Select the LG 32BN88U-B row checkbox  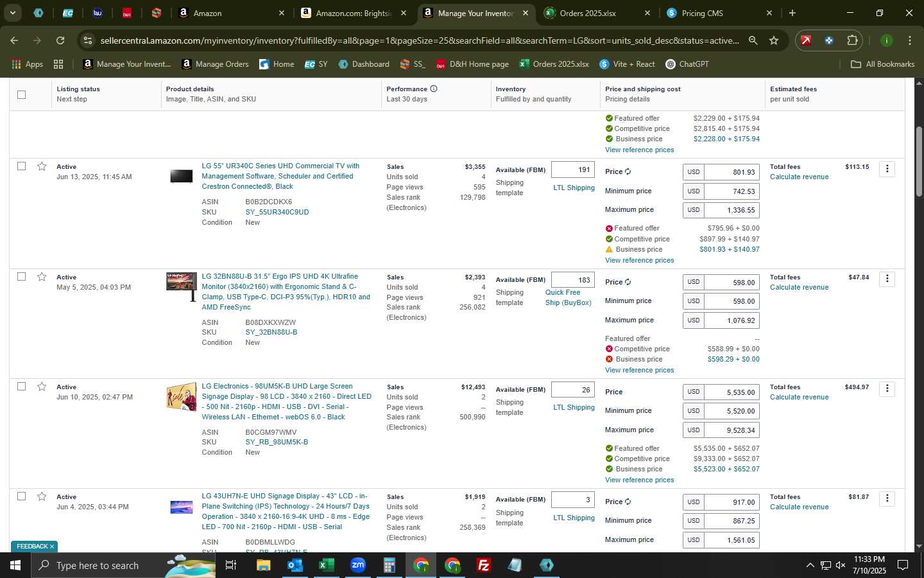21,277
